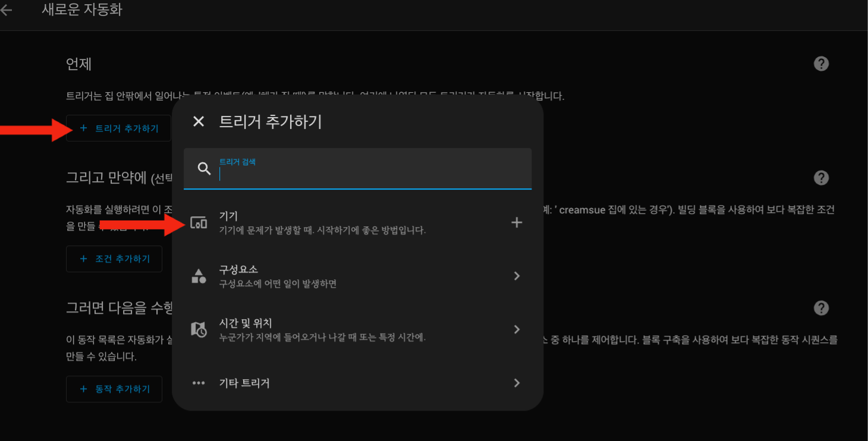
Task: Expand 기타 트리거 with its chevron
Action: (x=517, y=383)
